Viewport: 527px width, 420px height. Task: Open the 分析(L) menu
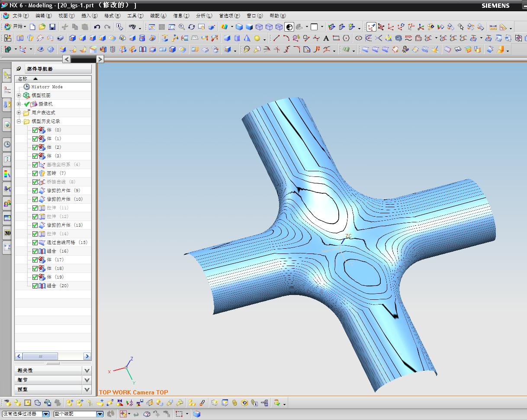[204, 16]
